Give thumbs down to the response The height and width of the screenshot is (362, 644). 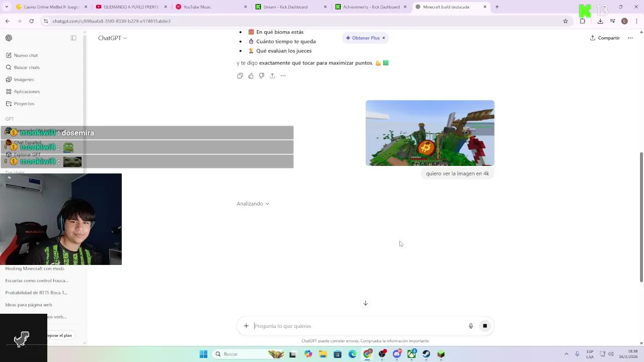pyautogui.click(x=261, y=76)
